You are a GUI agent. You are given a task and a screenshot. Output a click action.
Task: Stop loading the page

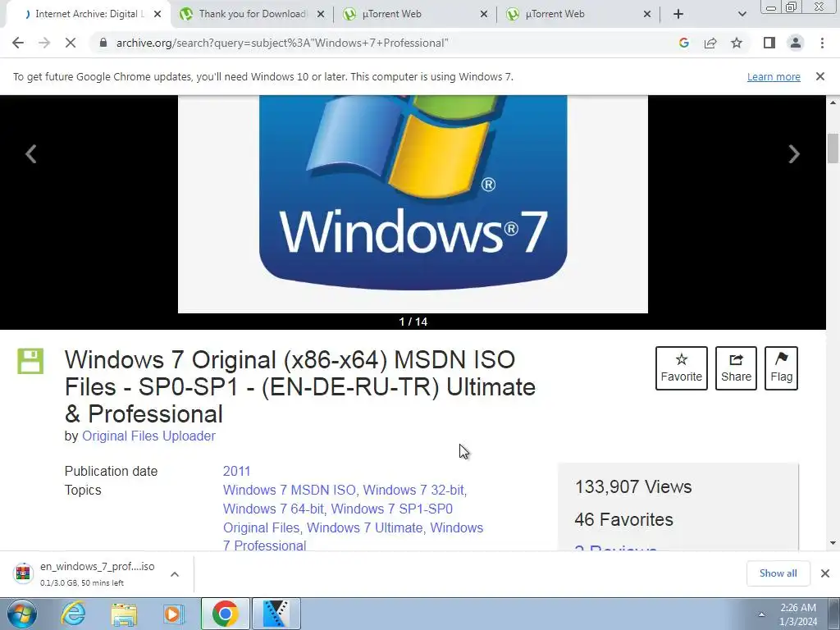click(71, 43)
